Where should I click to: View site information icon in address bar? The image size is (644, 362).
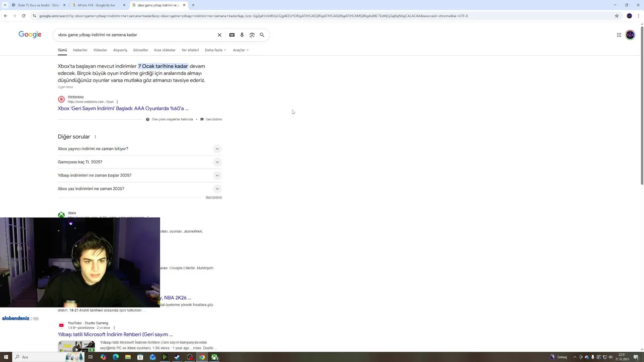pos(34,16)
